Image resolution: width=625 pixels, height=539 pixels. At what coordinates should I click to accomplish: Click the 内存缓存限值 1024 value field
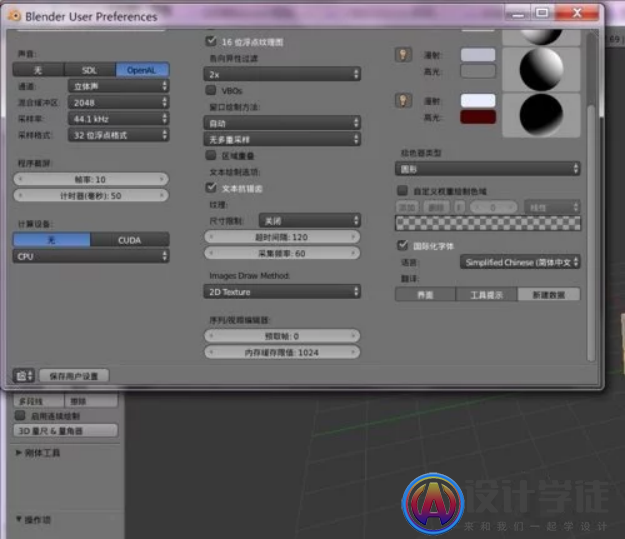point(282,352)
